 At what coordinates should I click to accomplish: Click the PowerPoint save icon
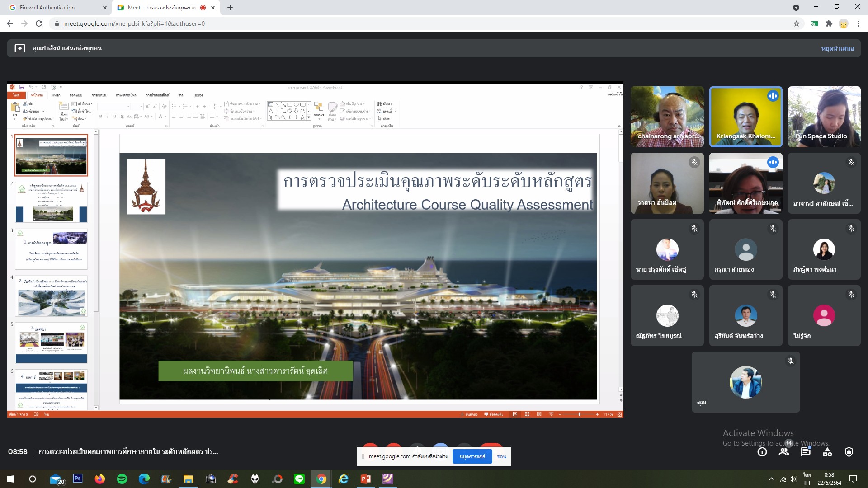tap(22, 87)
